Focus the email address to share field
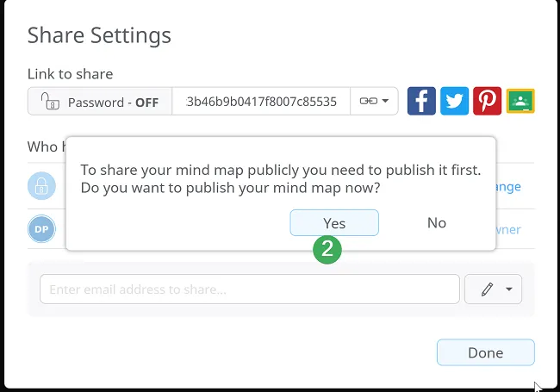 click(250, 289)
